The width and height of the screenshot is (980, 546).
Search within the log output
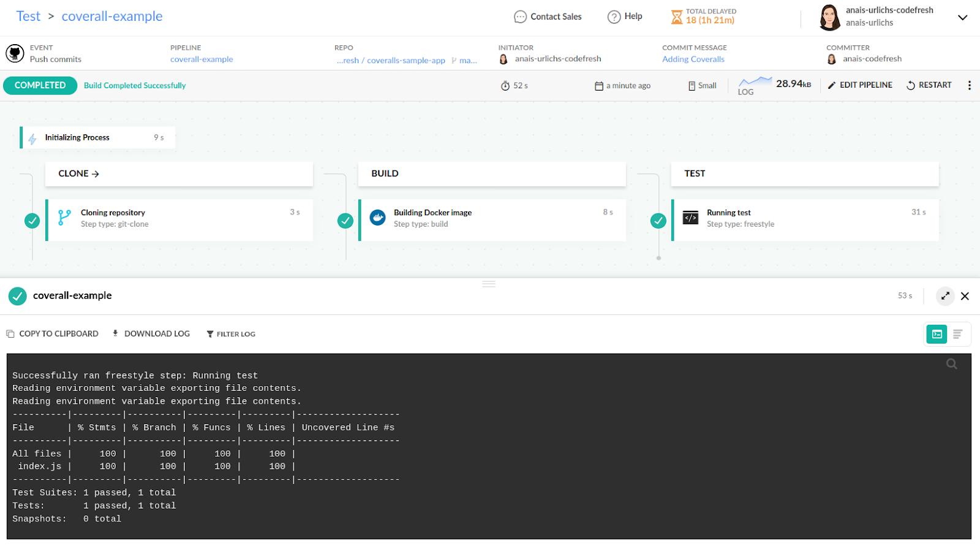(x=951, y=364)
